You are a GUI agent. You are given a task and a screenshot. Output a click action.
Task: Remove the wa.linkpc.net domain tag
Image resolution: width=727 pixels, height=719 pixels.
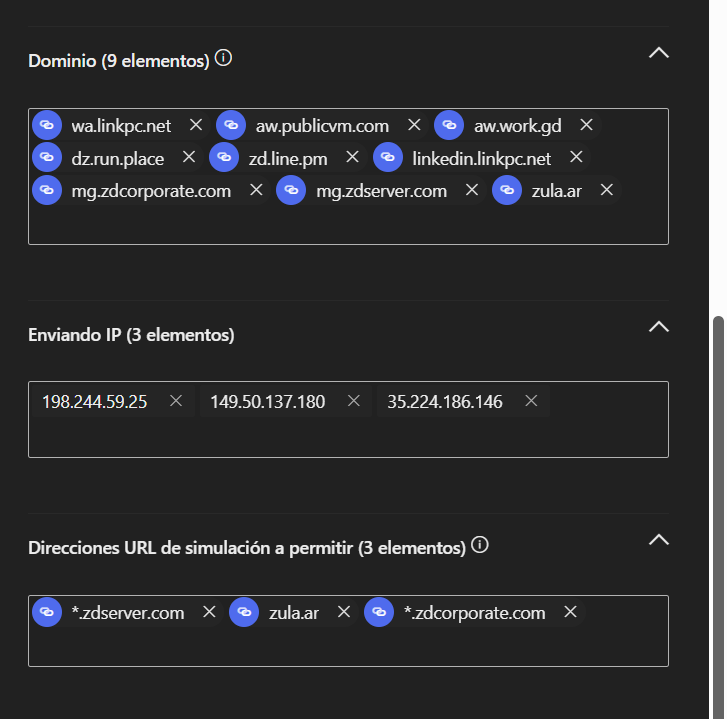pos(196,125)
